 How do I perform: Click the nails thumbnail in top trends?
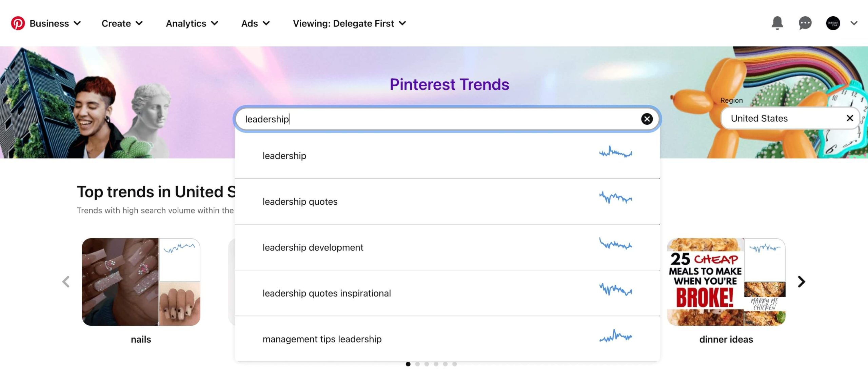click(x=140, y=282)
